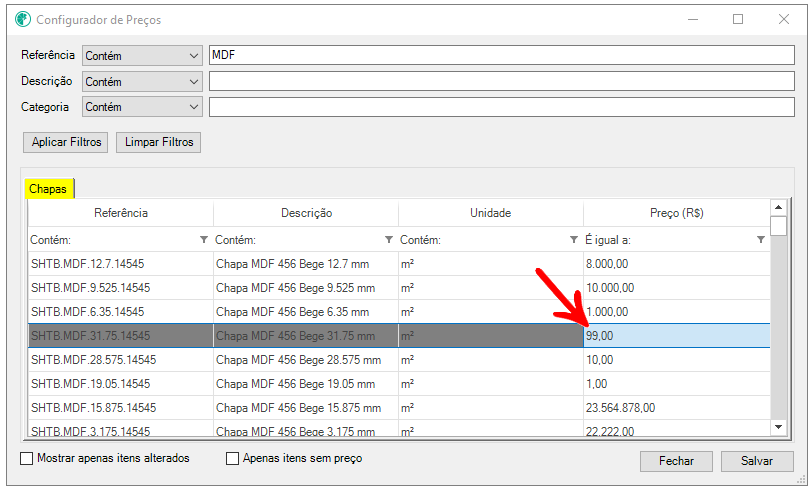This screenshot has height=492, width=812.
Task: Click description Chapa MDF 456 Bege 6.35 mm
Action: [306, 312]
